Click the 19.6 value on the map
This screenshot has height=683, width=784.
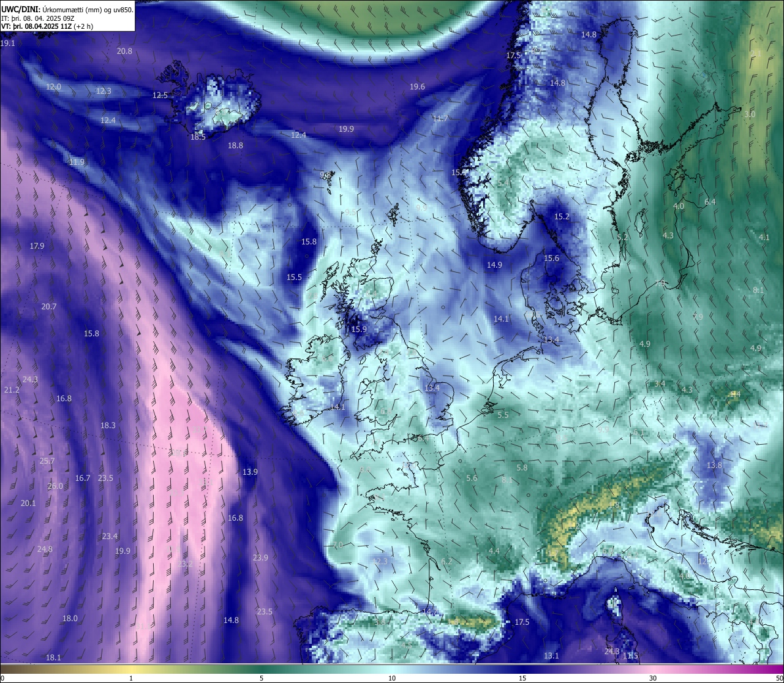417,87
